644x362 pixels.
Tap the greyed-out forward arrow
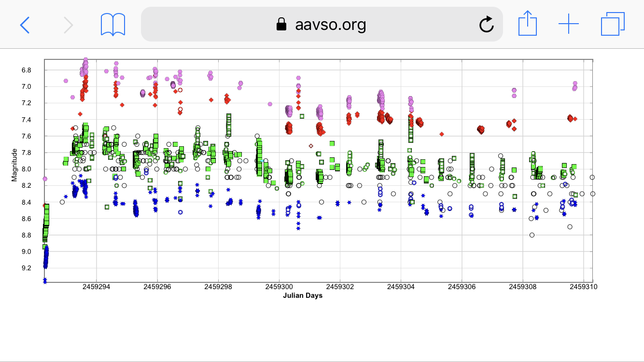click(x=68, y=24)
